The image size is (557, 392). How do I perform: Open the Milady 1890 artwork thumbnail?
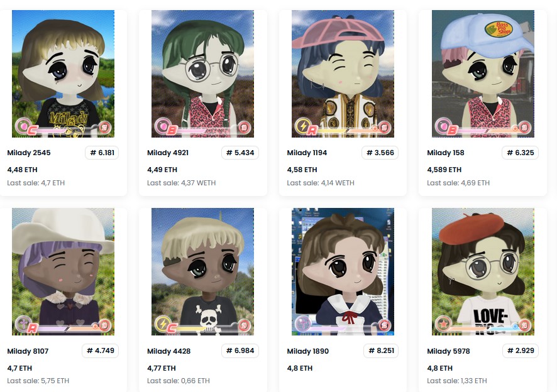click(x=343, y=271)
